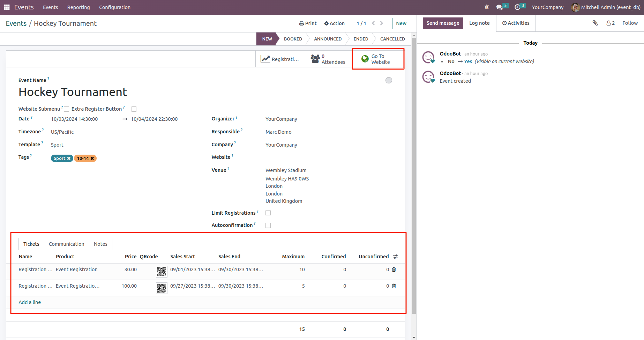
Task: Click the Events breadcrumb link
Action: point(16,23)
